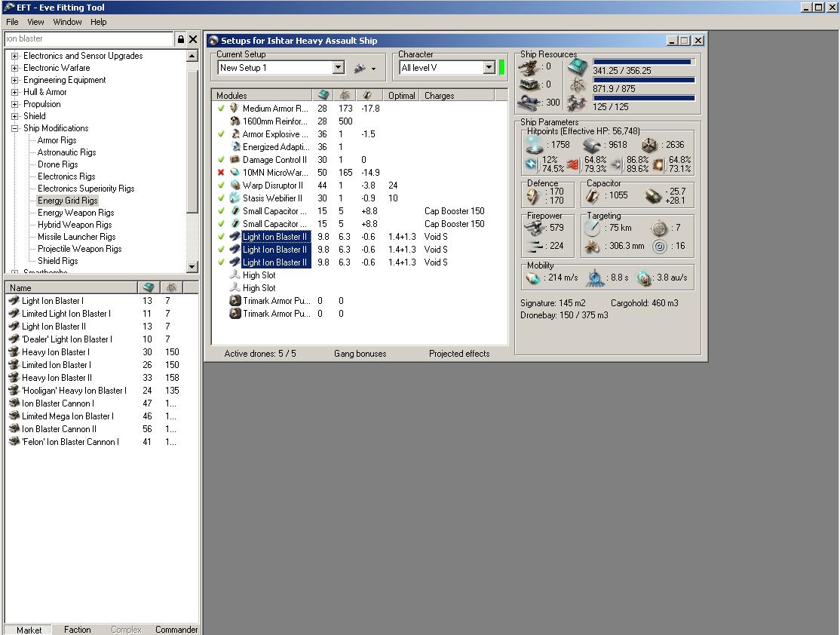This screenshot has height=635, width=840.
Task: Switch to the Faction tab
Action: point(77,630)
